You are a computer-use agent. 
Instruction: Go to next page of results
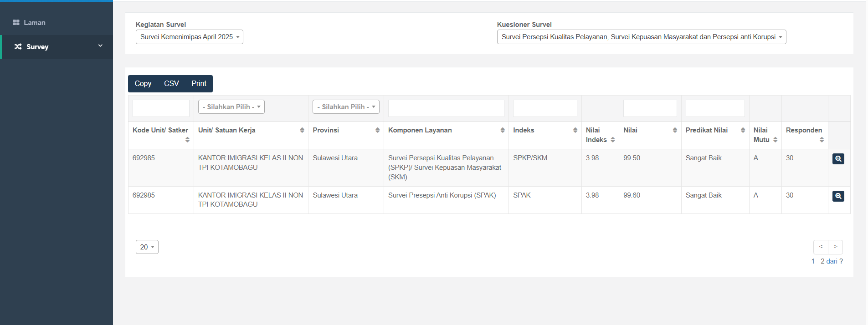tap(835, 247)
